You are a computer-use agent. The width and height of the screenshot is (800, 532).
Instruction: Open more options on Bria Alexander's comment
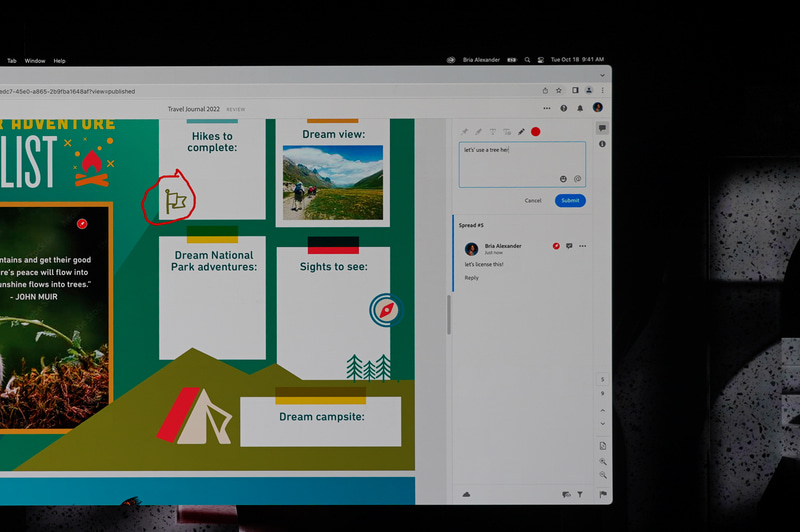click(583, 246)
